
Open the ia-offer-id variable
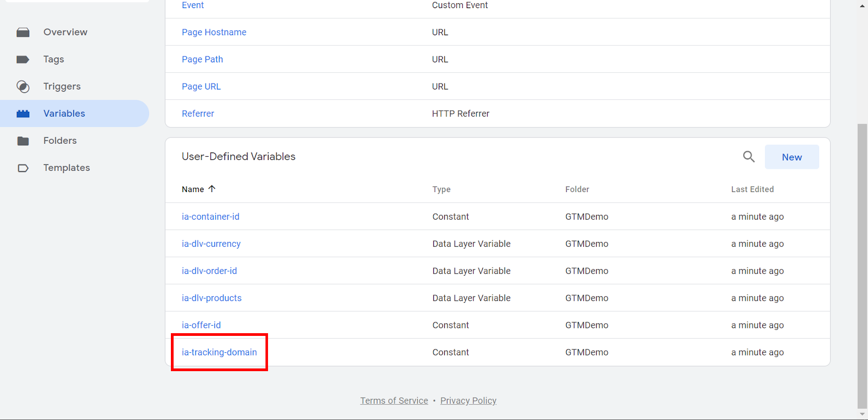201,325
